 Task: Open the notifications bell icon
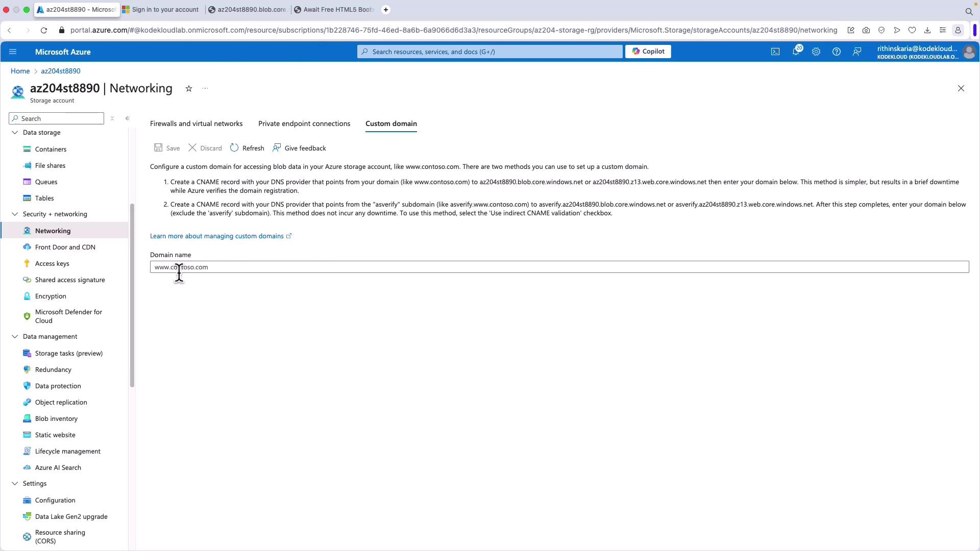(795, 52)
